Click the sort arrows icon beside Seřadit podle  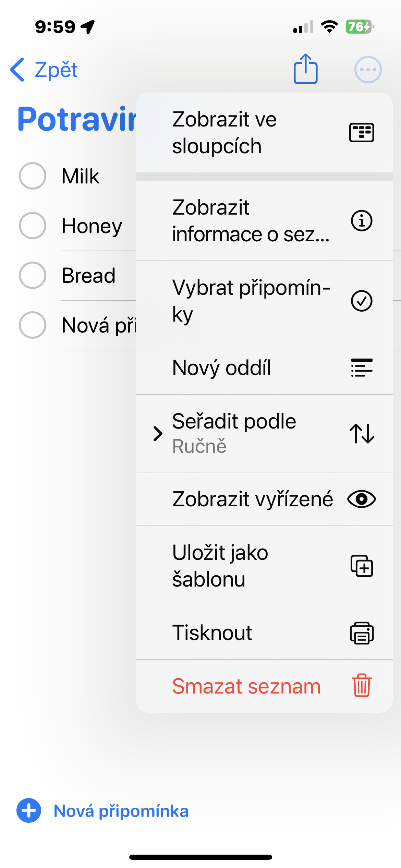[362, 433]
